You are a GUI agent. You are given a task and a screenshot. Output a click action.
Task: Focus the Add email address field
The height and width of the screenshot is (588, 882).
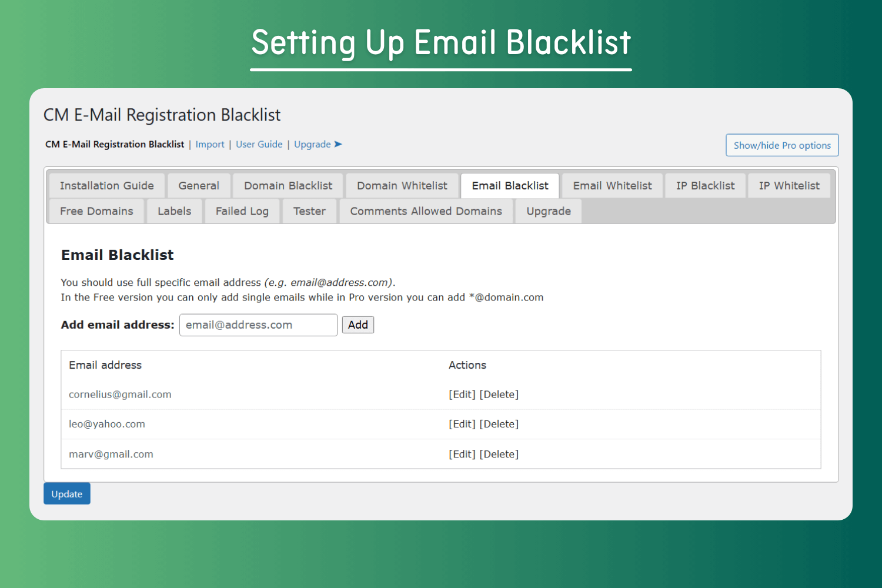[x=258, y=325]
